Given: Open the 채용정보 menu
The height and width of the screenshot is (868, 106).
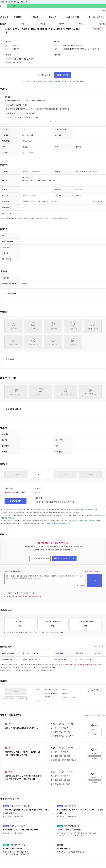Looking at the screenshot, I should [18, 17].
